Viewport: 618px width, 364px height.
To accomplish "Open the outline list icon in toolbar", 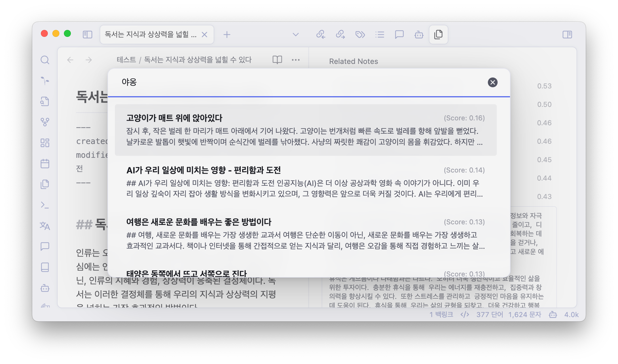I will click(380, 35).
